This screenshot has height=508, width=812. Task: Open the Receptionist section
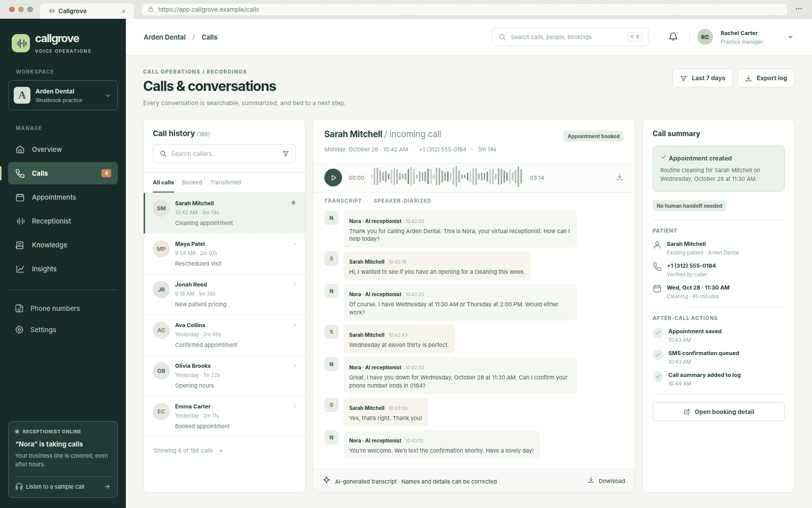pyautogui.click(x=63, y=221)
